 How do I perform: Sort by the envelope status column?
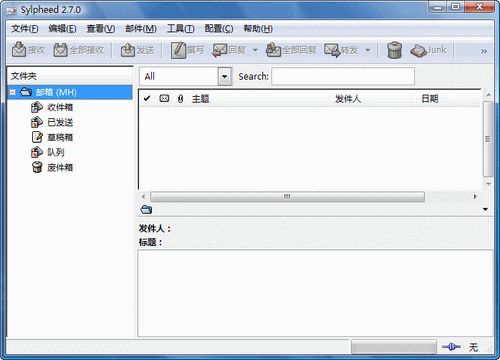pos(164,98)
